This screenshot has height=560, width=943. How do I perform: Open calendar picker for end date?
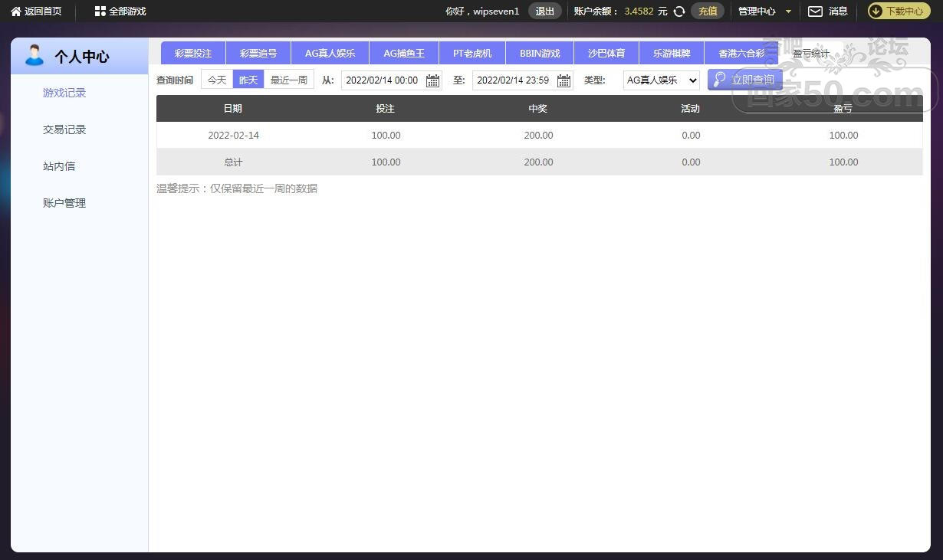[x=563, y=80]
